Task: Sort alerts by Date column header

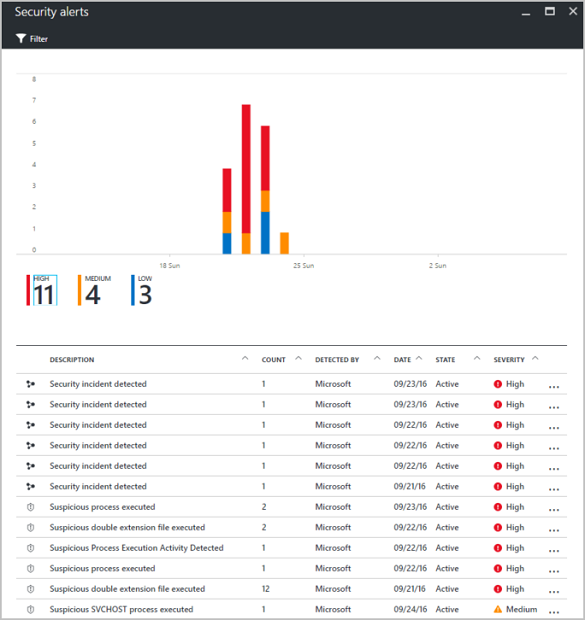Action: [x=402, y=360]
